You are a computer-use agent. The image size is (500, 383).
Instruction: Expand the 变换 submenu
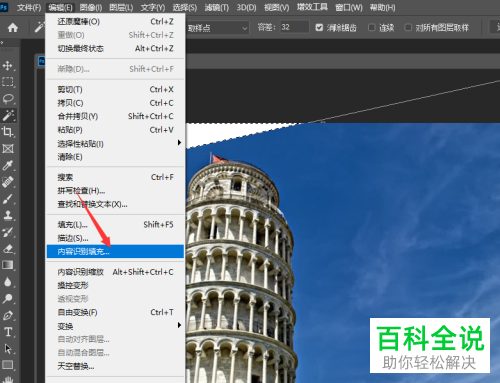pos(115,326)
